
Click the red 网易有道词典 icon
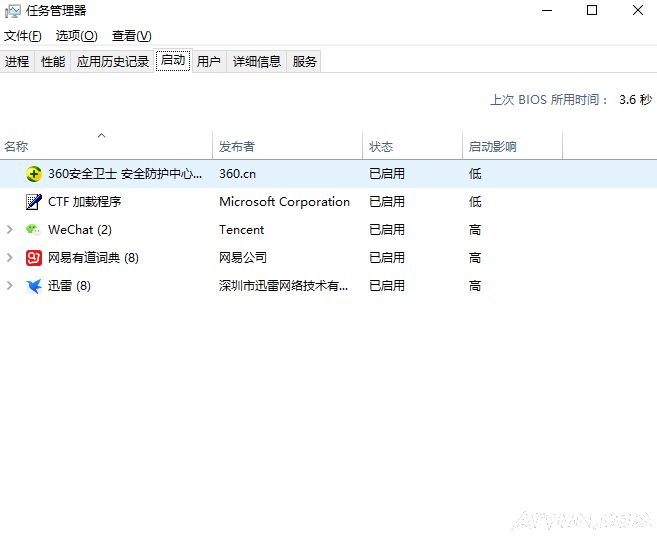pos(33,257)
